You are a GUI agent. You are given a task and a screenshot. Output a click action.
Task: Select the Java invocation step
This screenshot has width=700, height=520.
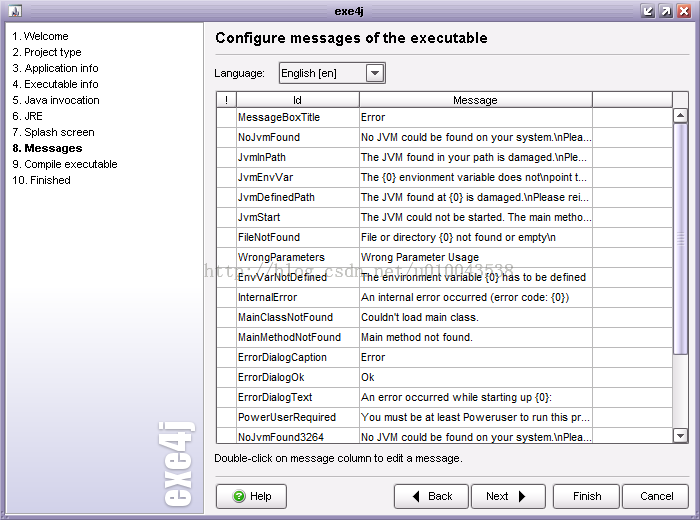click(56, 100)
